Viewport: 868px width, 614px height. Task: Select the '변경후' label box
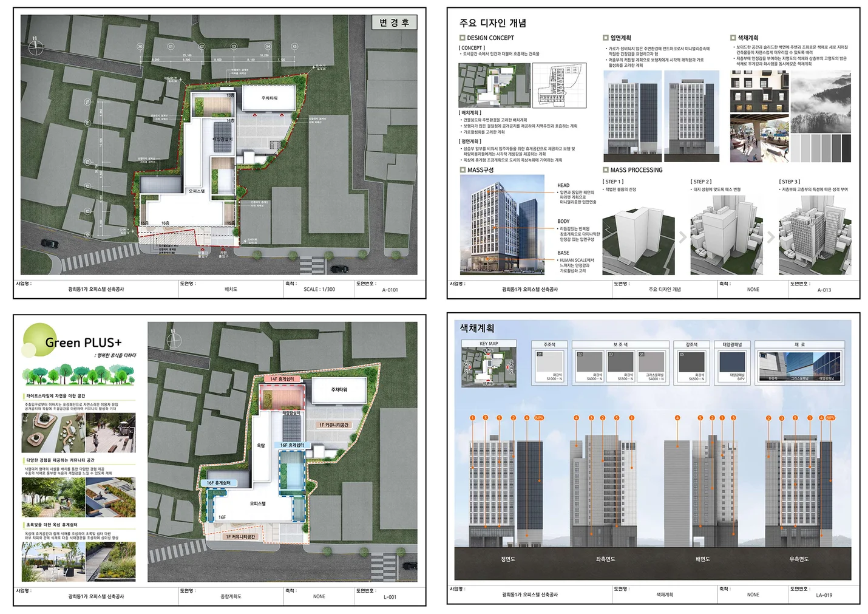395,22
